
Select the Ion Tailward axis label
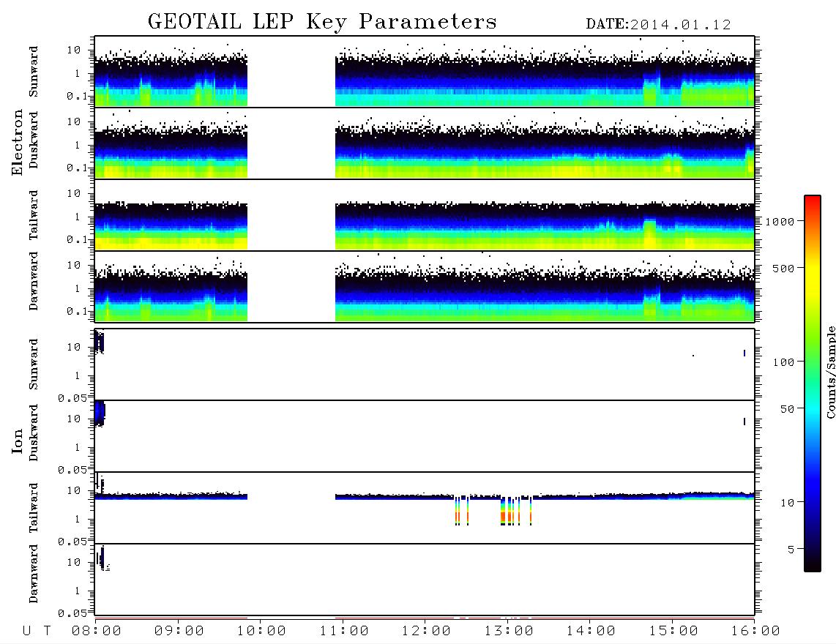pyautogui.click(x=34, y=508)
